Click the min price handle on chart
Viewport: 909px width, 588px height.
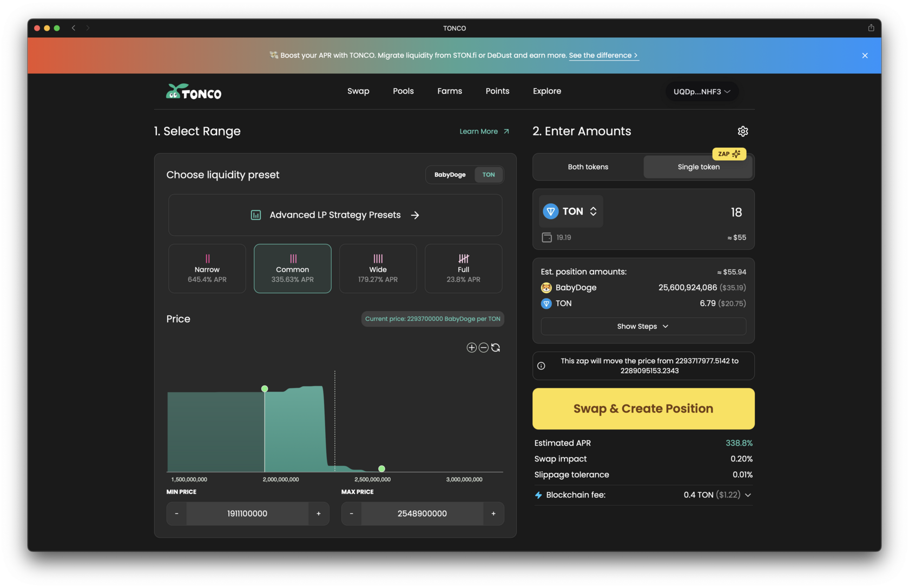click(265, 389)
